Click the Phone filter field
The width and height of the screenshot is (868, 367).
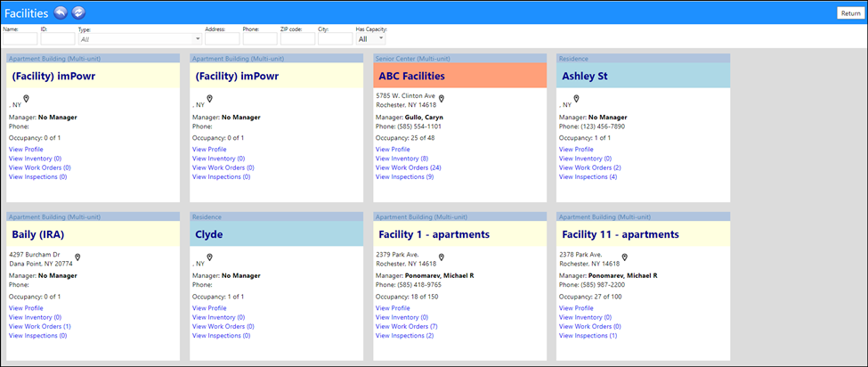coord(260,38)
